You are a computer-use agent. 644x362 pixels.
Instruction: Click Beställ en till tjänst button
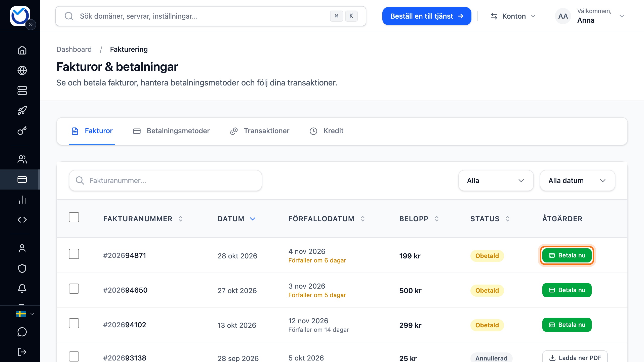[427, 16]
